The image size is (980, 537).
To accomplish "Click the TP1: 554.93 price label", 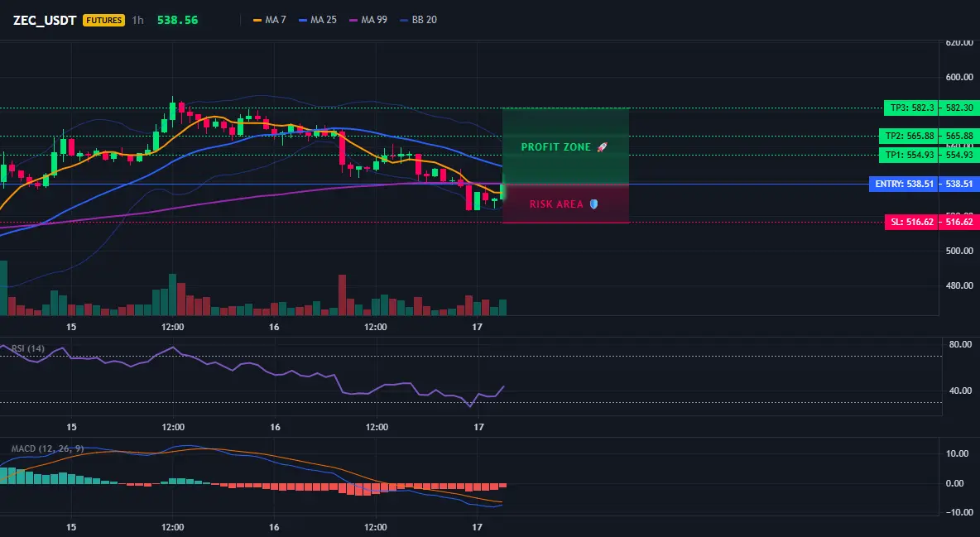I will (x=908, y=155).
